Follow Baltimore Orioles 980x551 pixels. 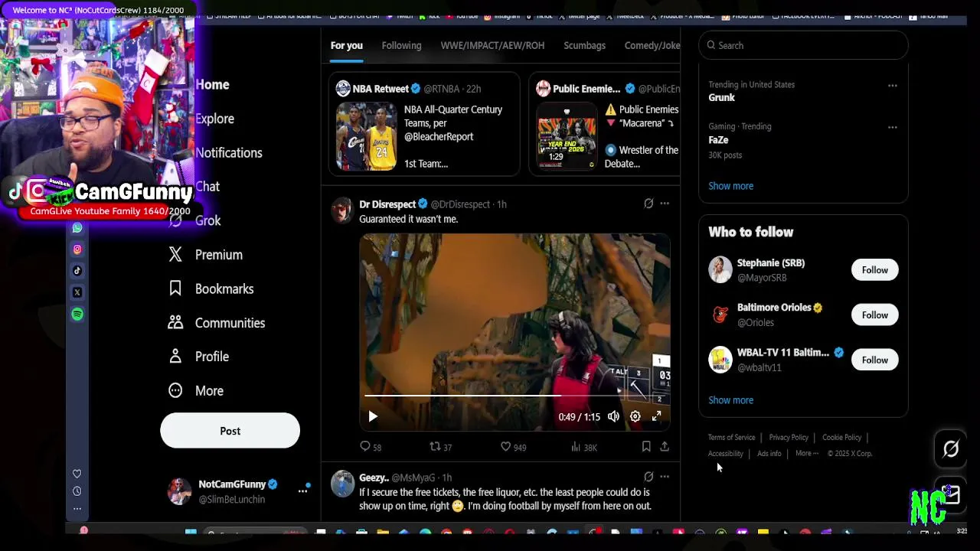coord(874,315)
